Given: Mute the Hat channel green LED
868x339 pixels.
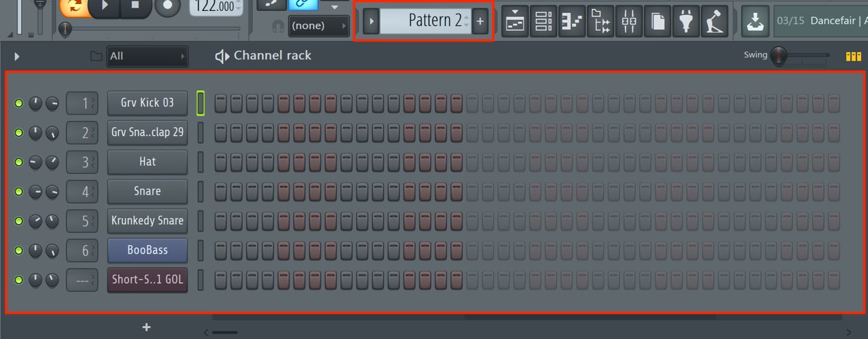Looking at the screenshot, I should (18, 162).
